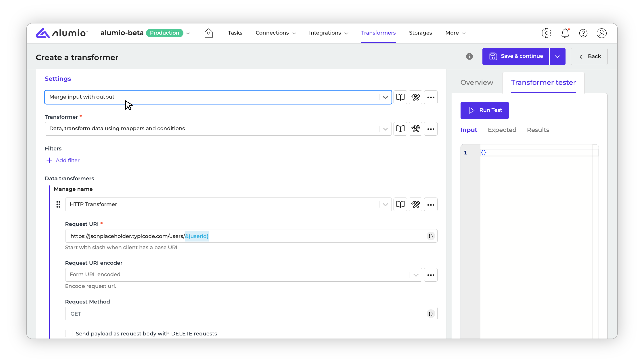This screenshot has height=362, width=644.
Task: Open the Save & continue split arrow
Action: pos(557,56)
